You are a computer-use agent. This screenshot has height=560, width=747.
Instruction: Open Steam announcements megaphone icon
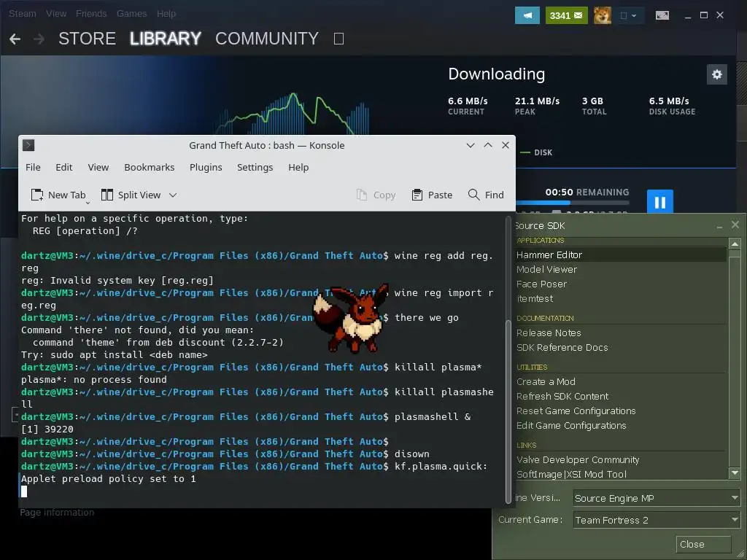pyautogui.click(x=527, y=15)
